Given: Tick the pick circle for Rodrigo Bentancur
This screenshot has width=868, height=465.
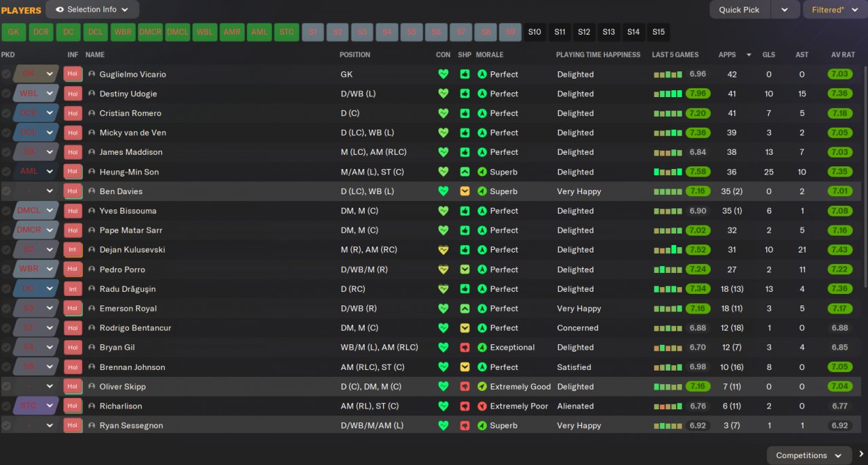Looking at the screenshot, I should (6, 328).
